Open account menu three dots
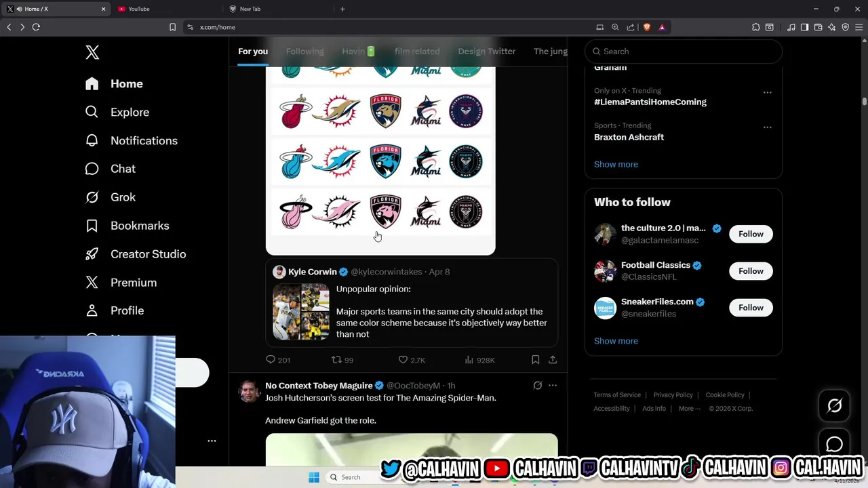 point(212,441)
